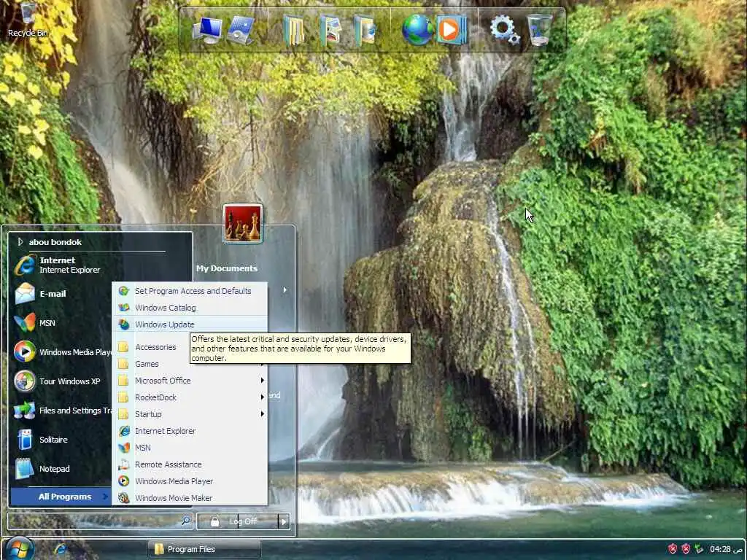Click the submenu arrow below My Documents
747x560 pixels.
(x=285, y=289)
